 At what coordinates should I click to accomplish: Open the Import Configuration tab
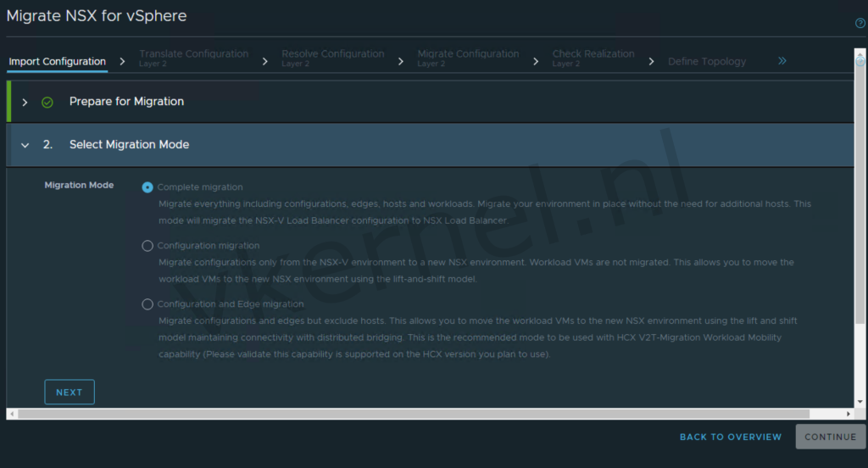point(58,62)
